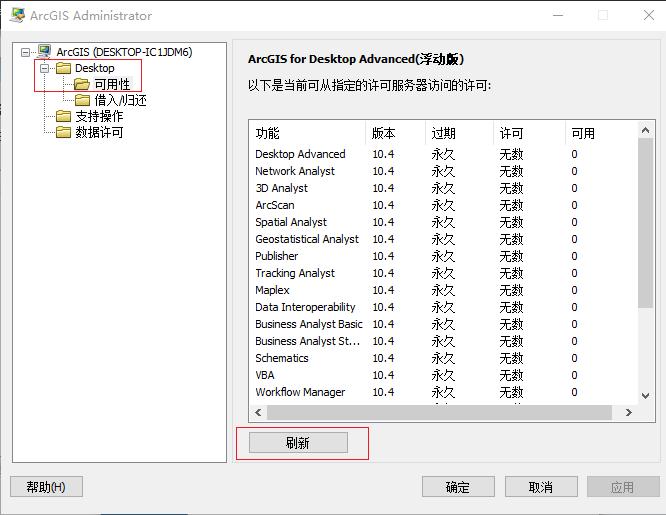Viewport: 666px width, 515px height.
Task: Click the ArcGIS Administrator title bar icon
Action: (x=17, y=15)
